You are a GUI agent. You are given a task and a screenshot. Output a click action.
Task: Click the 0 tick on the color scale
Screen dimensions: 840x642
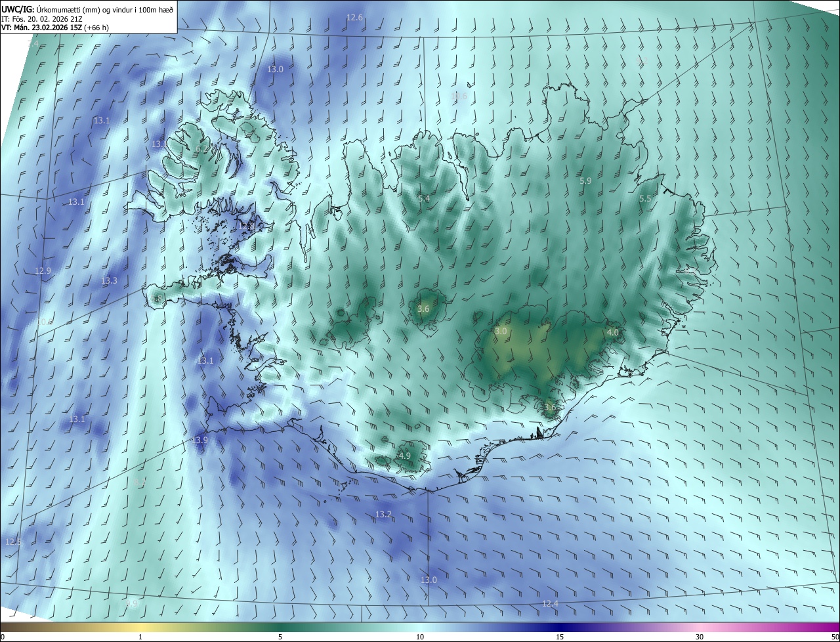coord(3,637)
